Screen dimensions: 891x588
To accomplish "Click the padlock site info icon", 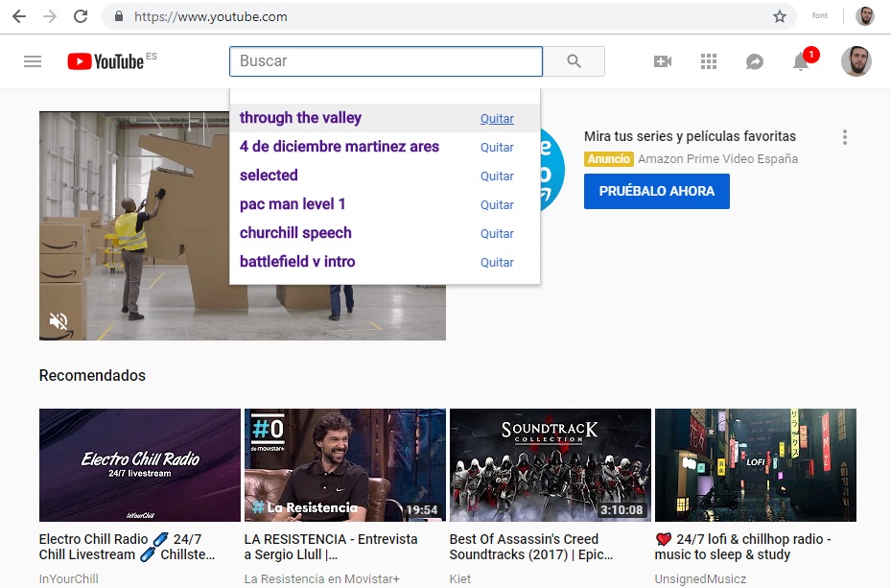I will (x=119, y=16).
